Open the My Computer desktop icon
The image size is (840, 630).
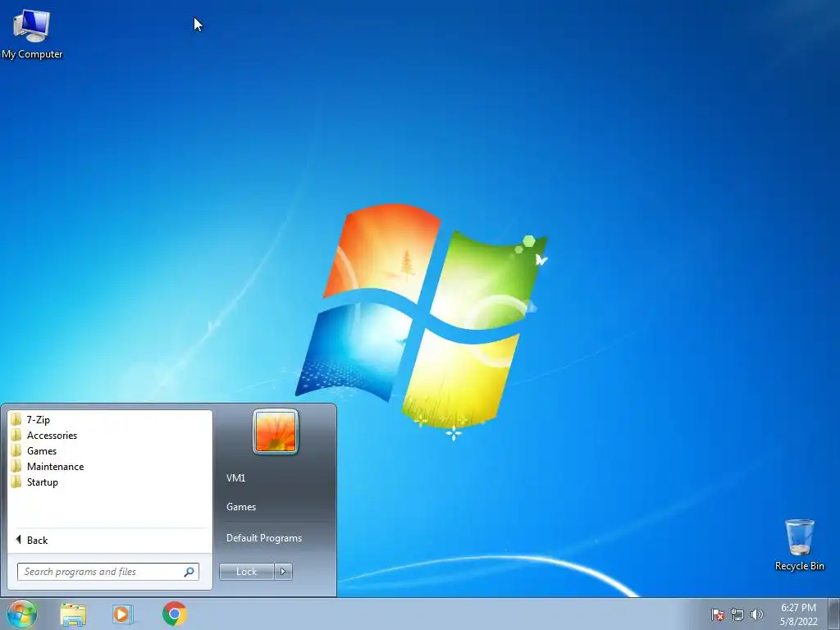pos(32,34)
